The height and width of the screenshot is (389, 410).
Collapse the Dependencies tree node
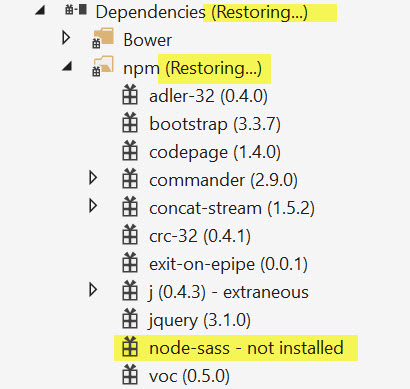pyautogui.click(x=40, y=11)
